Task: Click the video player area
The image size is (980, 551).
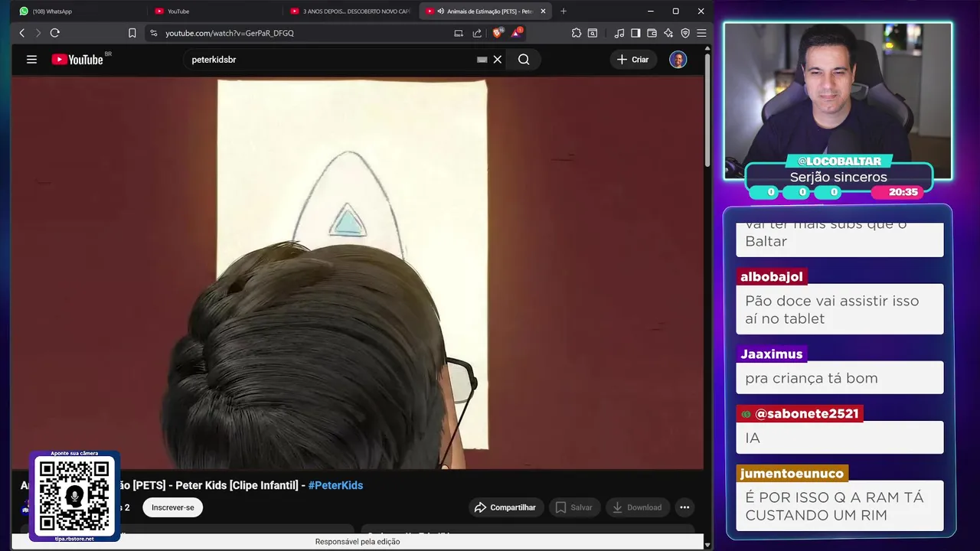Action: tap(358, 272)
